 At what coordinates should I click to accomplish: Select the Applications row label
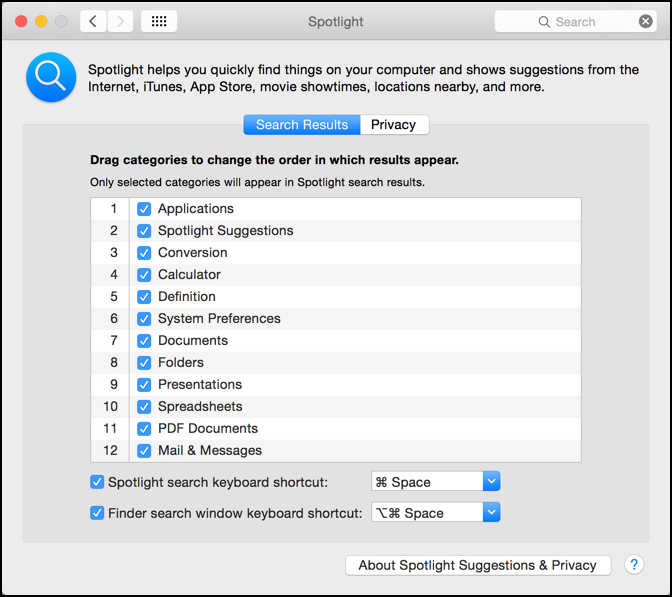coord(196,209)
